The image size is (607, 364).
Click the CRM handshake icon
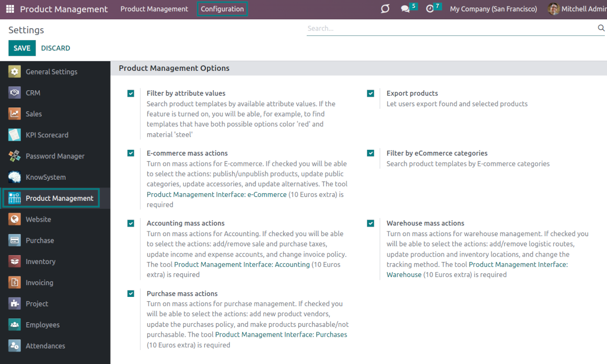coord(15,93)
